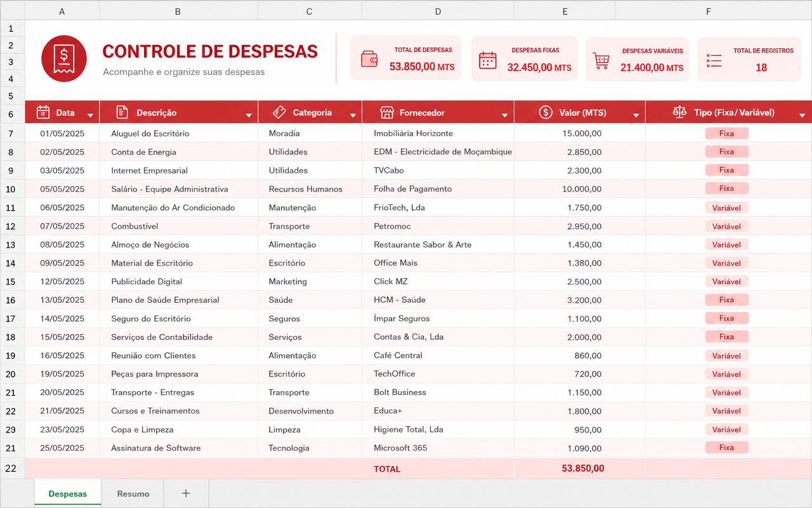812x508 pixels.
Task: Click the red receipt logo icon
Action: point(63,58)
